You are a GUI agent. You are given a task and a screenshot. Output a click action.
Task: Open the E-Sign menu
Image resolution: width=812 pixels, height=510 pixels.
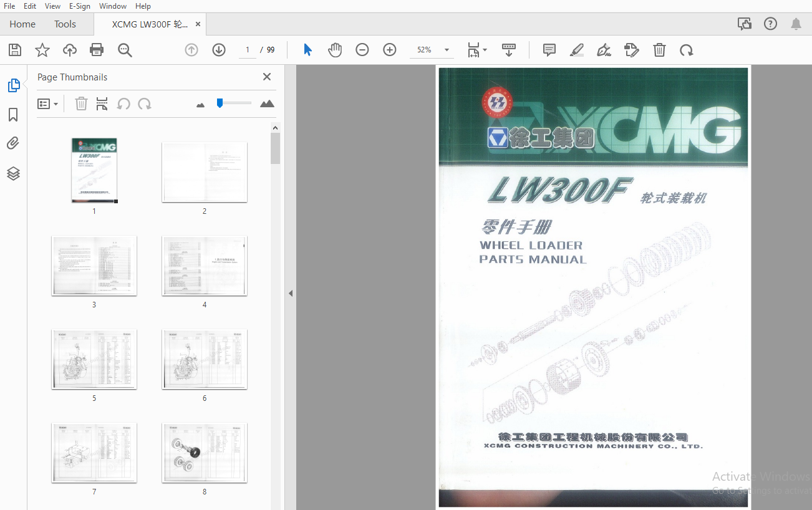point(80,6)
